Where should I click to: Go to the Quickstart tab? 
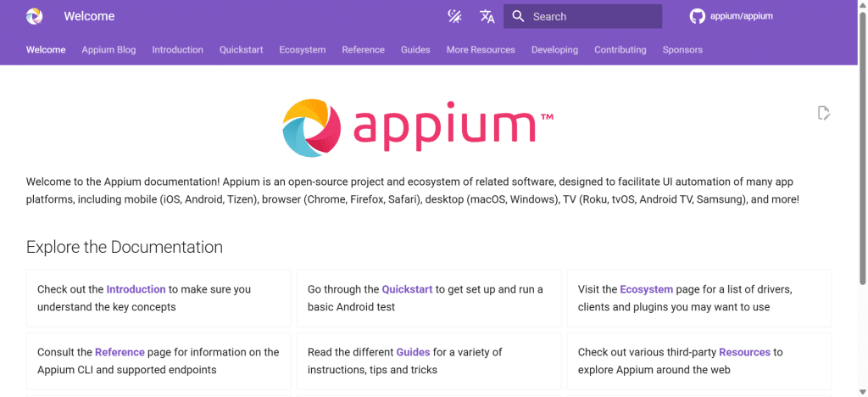(x=241, y=50)
